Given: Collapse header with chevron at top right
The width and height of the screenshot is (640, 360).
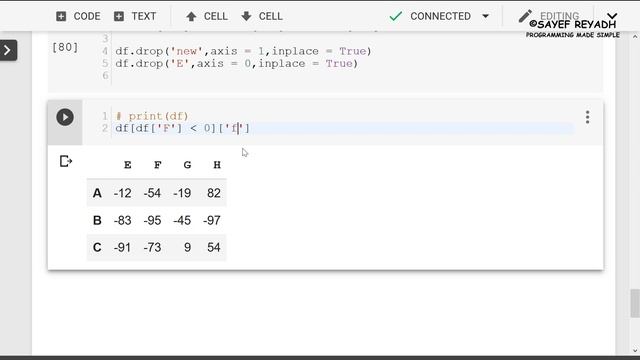Looking at the screenshot, I should (x=612, y=16).
